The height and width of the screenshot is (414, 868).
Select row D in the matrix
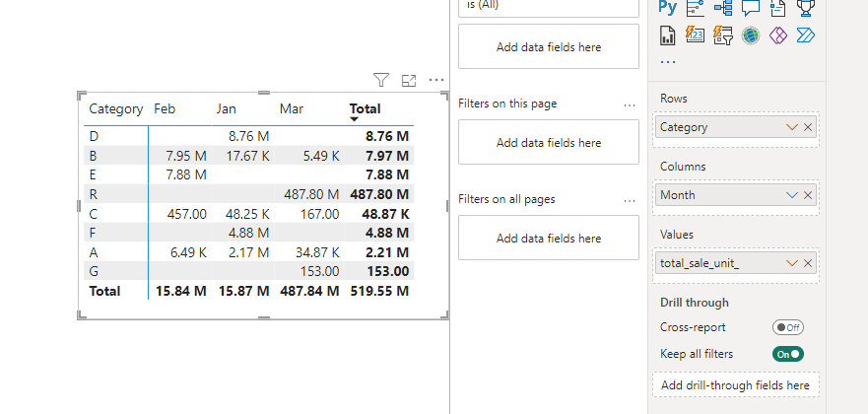(93, 136)
